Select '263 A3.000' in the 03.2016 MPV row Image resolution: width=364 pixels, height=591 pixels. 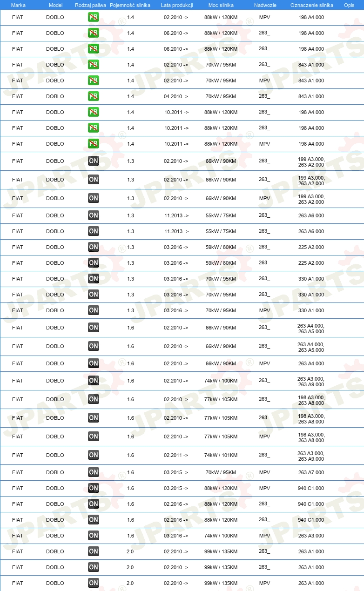(x=311, y=536)
